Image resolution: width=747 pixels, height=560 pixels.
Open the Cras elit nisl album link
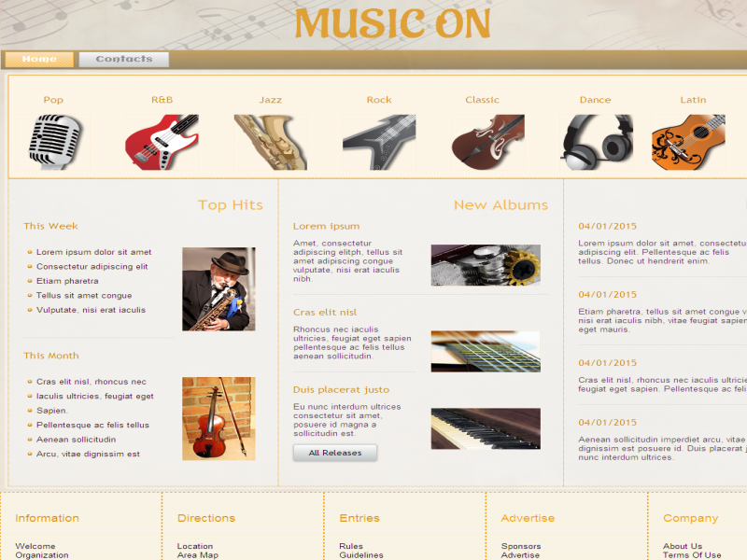(x=325, y=313)
